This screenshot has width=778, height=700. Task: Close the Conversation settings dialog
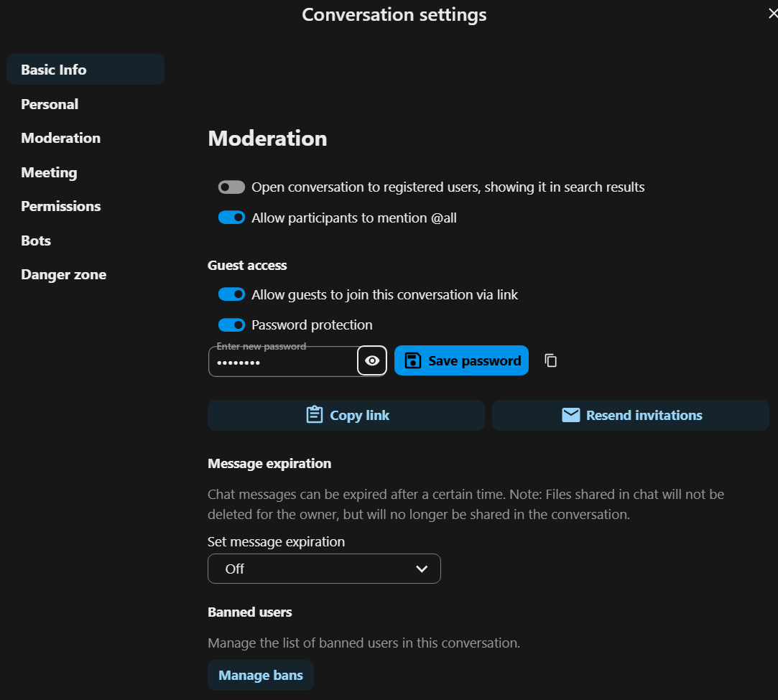pos(772,14)
